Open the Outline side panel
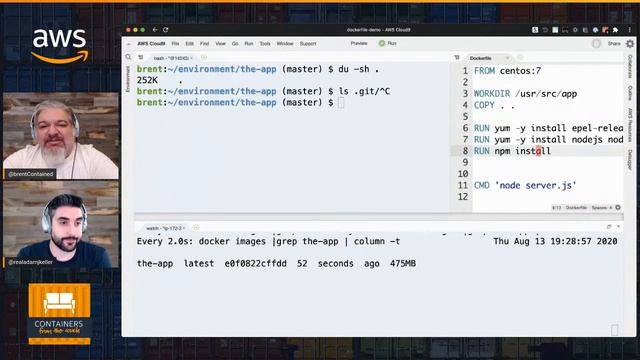The image size is (640, 360). [x=630, y=93]
